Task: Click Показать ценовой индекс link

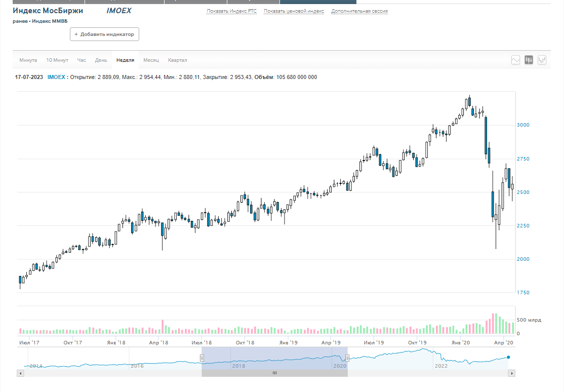Action: 294,11
